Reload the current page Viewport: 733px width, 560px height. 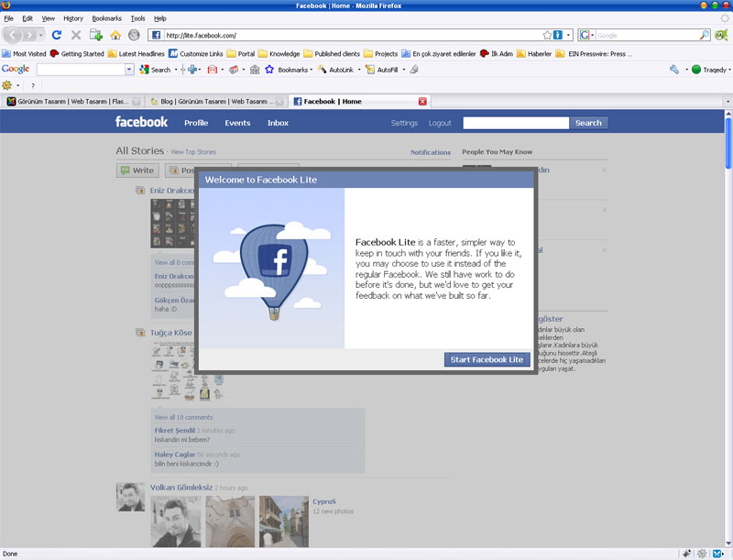click(57, 35)
